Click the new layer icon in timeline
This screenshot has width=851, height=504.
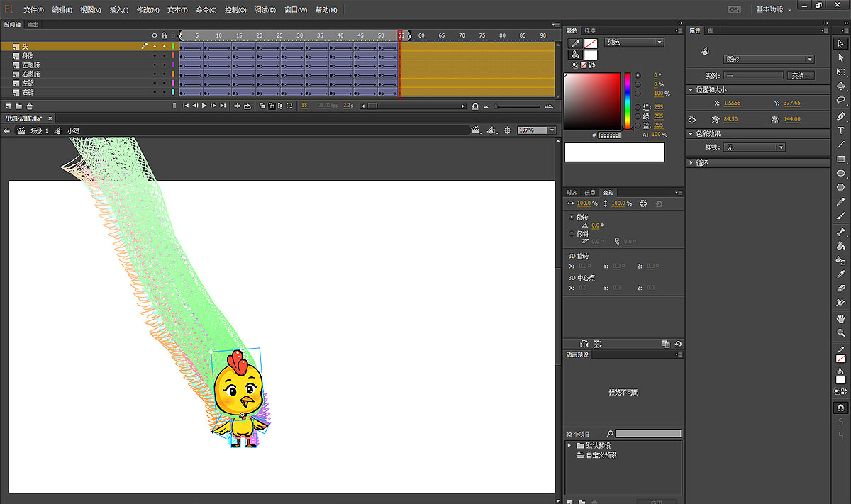8,106
